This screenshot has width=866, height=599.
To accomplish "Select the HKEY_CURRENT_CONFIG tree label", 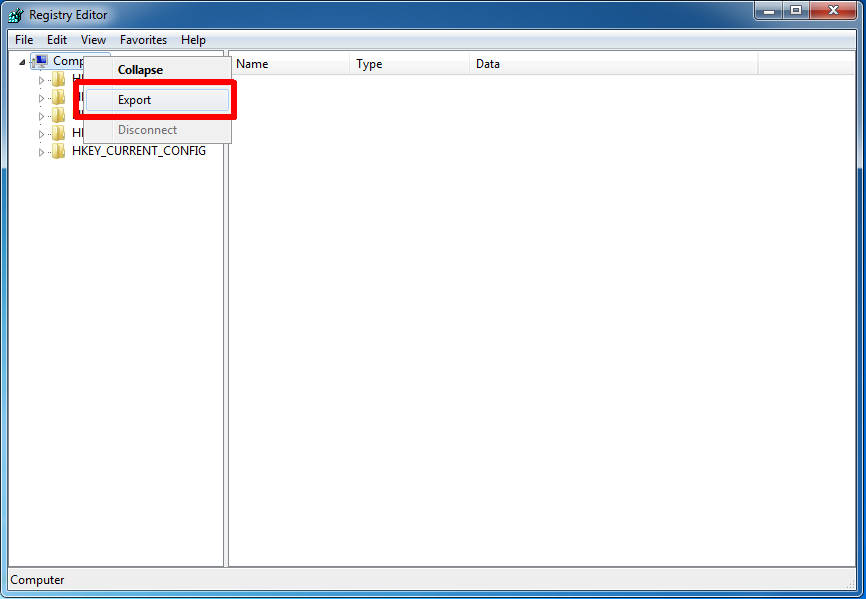I will click(x=139, y=151).
